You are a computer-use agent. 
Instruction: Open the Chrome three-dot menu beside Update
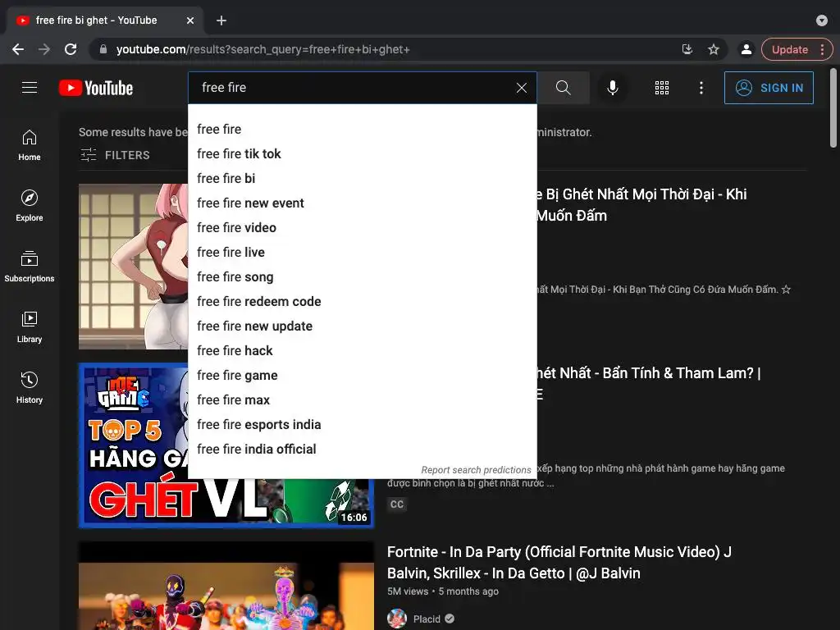[822, 49]
